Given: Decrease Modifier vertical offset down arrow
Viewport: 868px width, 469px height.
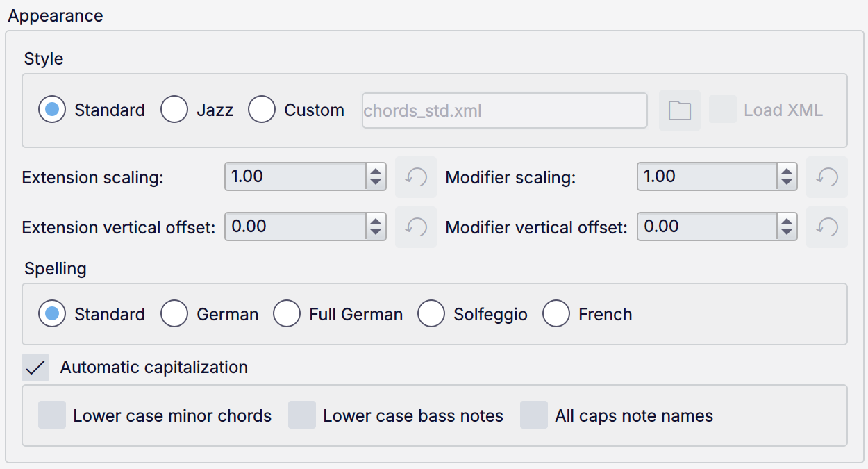Looking at the screenshot, I should [787, 233].
